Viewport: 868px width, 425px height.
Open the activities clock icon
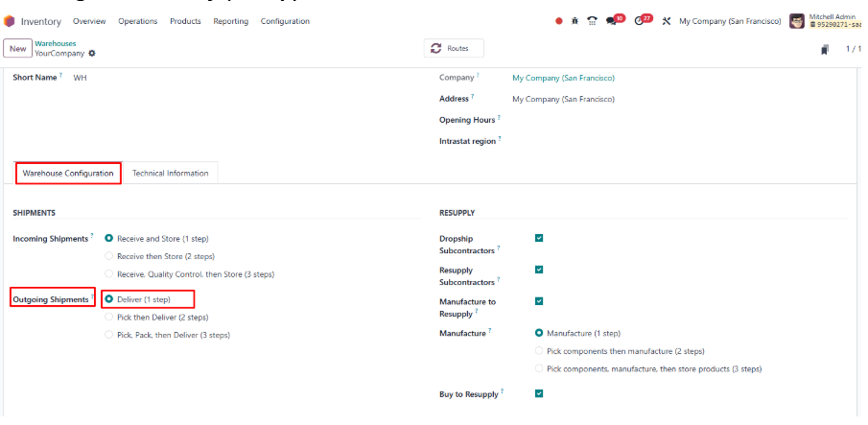click(x=641, y=21)
